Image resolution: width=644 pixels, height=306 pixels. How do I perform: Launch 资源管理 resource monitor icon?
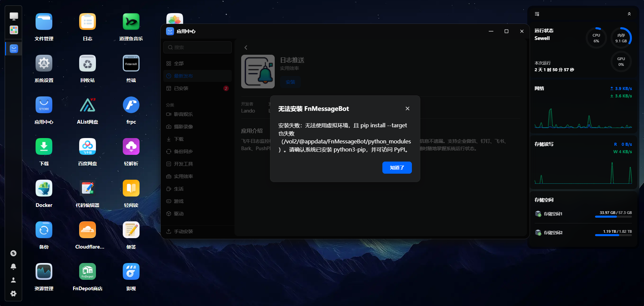pyautogui.click(x=44, y=272)
